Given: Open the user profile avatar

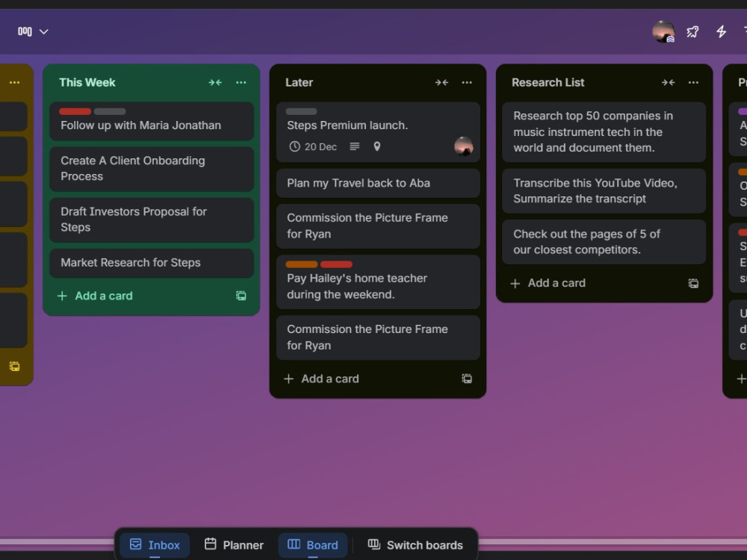Looking at the screenshot, I should click(663, 31).
